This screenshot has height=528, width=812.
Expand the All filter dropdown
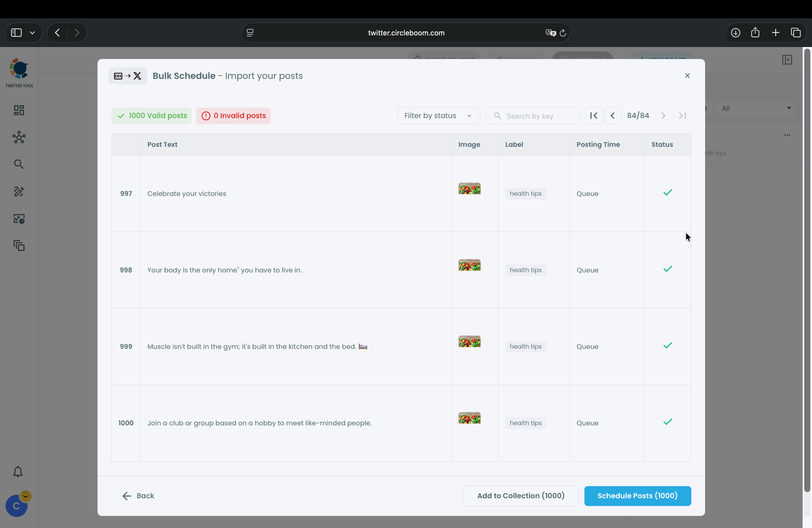(756, 108)
